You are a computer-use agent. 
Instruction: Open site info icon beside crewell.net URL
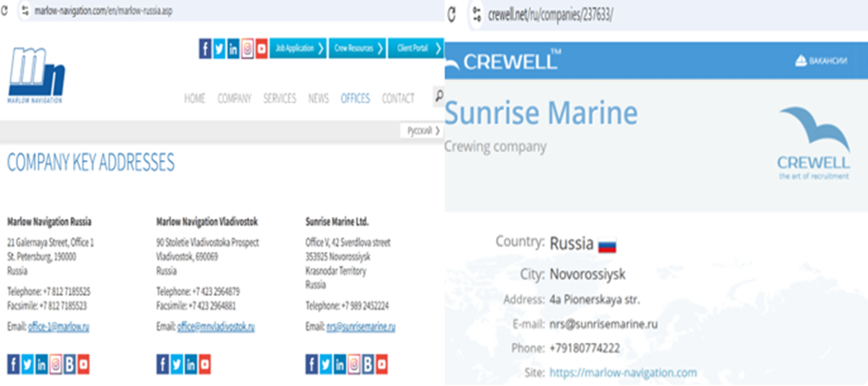(x=476, y=15)
